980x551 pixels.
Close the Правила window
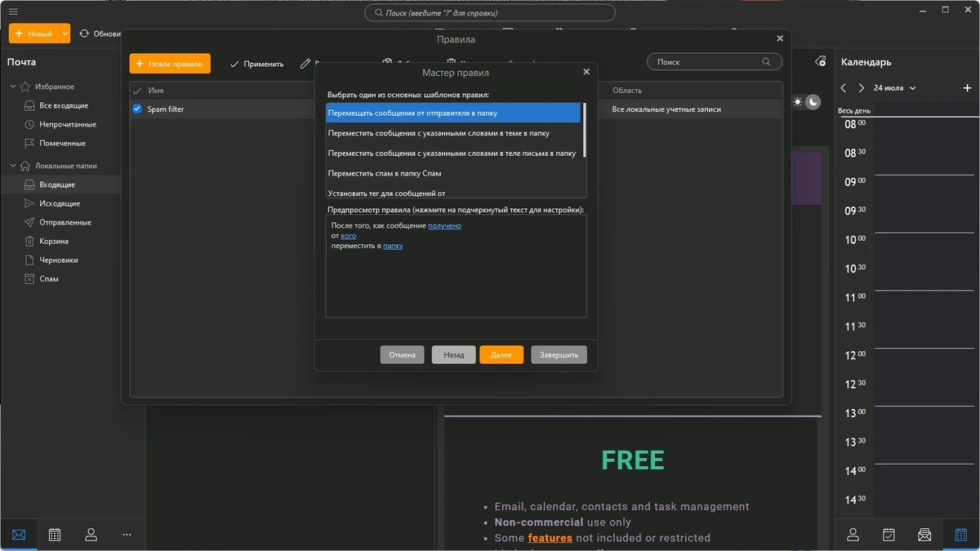point(780,38)
